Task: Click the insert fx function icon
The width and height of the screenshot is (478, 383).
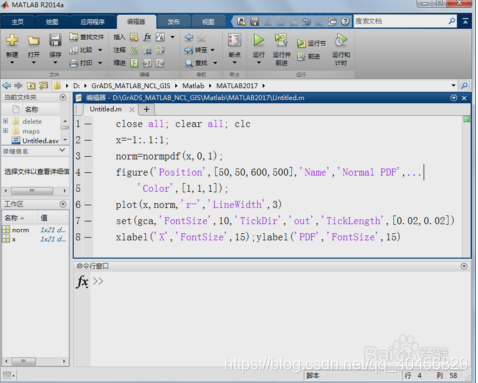Action: [147, 37]
